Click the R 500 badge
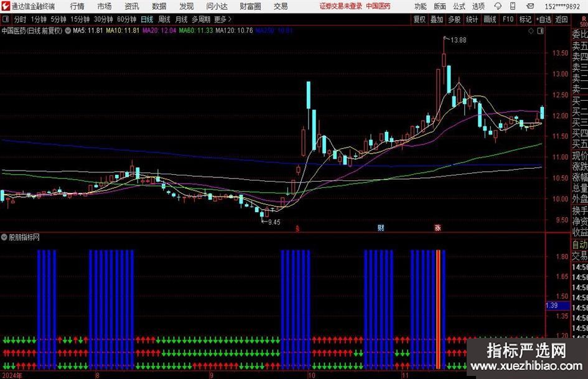 click(584, 22)
